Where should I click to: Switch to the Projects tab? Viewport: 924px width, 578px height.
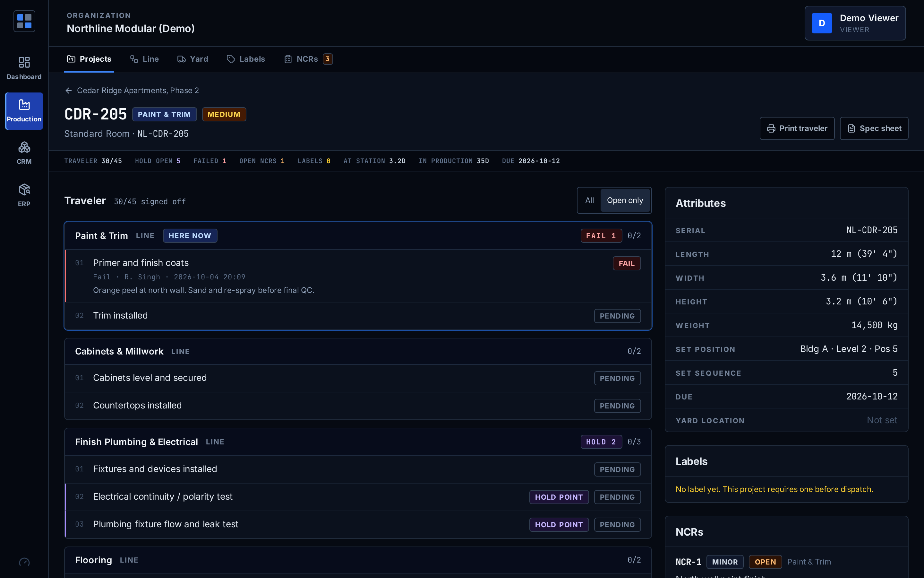89,59
